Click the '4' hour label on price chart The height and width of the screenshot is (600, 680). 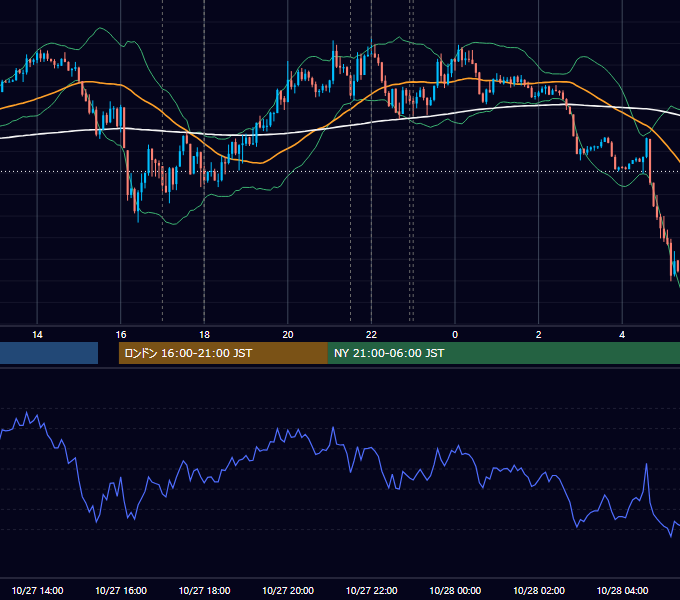tap(622, 334)
